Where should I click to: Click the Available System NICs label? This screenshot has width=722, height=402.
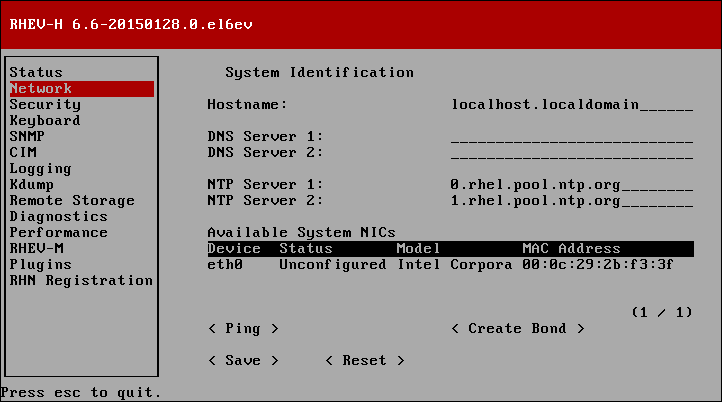pos(302,233)
